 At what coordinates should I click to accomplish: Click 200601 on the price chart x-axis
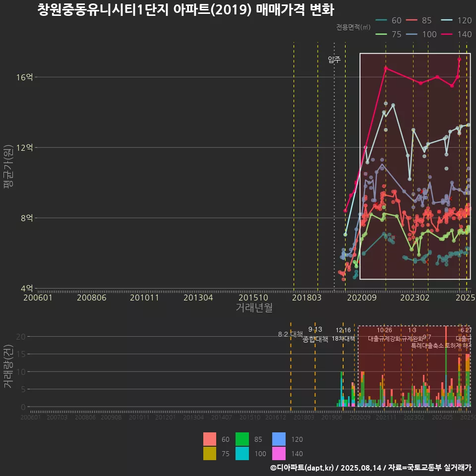(38, 297)
